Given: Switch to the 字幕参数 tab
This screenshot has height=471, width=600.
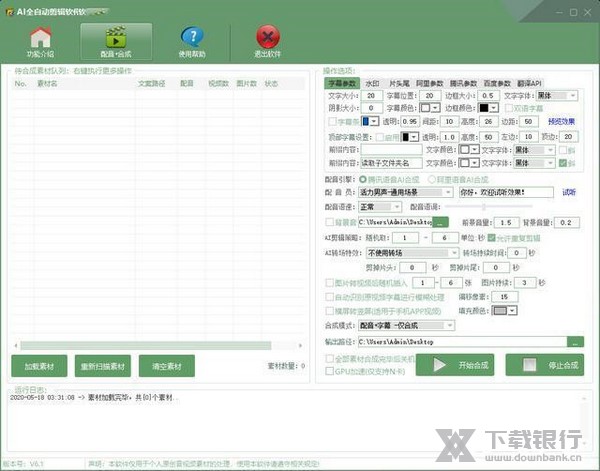Looking at the screenshot, I should point(342,83).
